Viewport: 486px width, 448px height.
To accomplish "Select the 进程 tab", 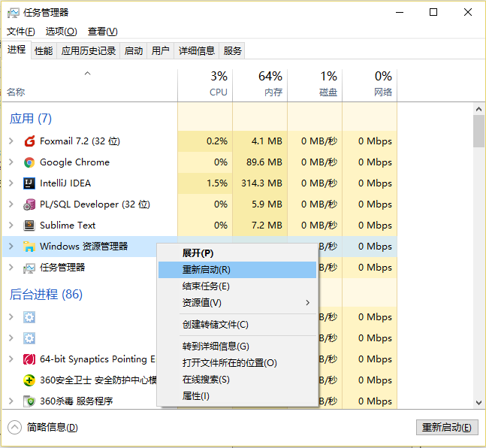I will pyautogui.click(x=17, y=50).
